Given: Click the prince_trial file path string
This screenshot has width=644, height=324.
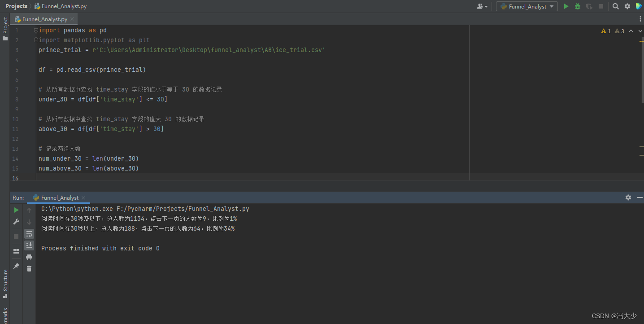Looking at the screenshot, I should (209, 50).
